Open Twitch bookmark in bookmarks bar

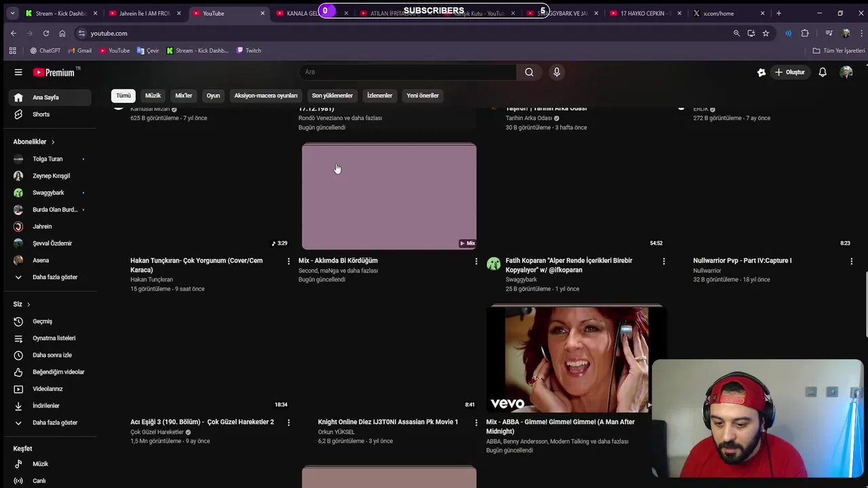coord(249,51)
